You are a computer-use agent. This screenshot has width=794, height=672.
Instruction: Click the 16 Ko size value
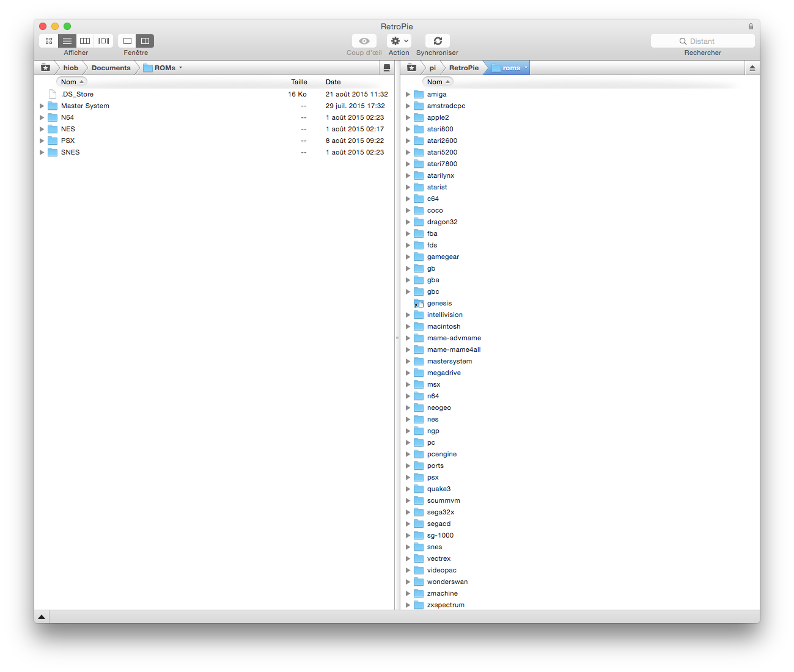click(297, 94)
